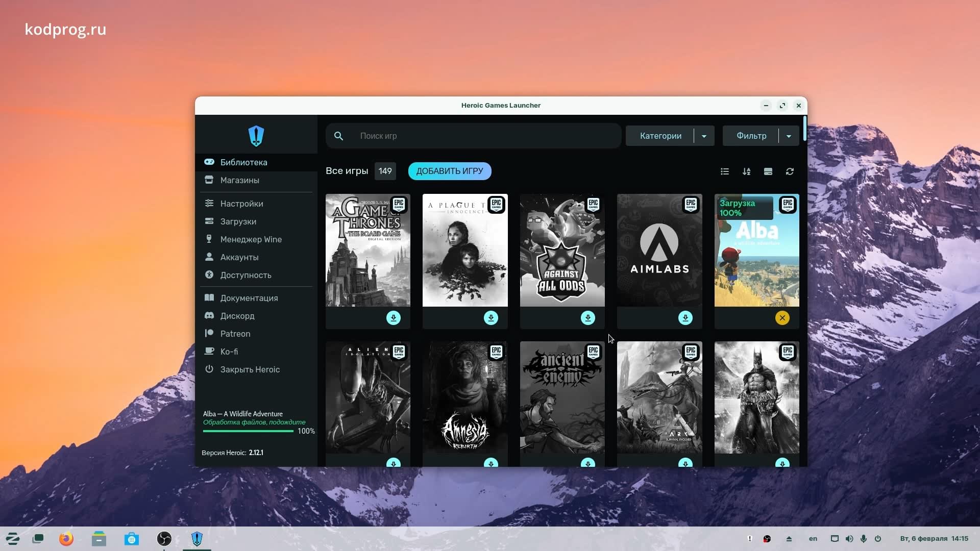Click the library vertical scrollbar
The image size is (980, 551).
pyautogui.click(x=805, y=129)
